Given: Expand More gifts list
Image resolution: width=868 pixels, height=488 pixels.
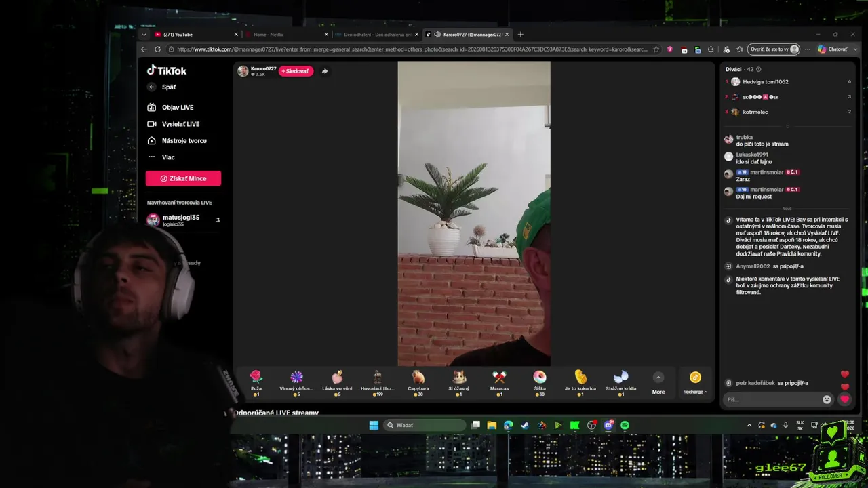Looking at the screenshot, I should (x=658, y=383).
